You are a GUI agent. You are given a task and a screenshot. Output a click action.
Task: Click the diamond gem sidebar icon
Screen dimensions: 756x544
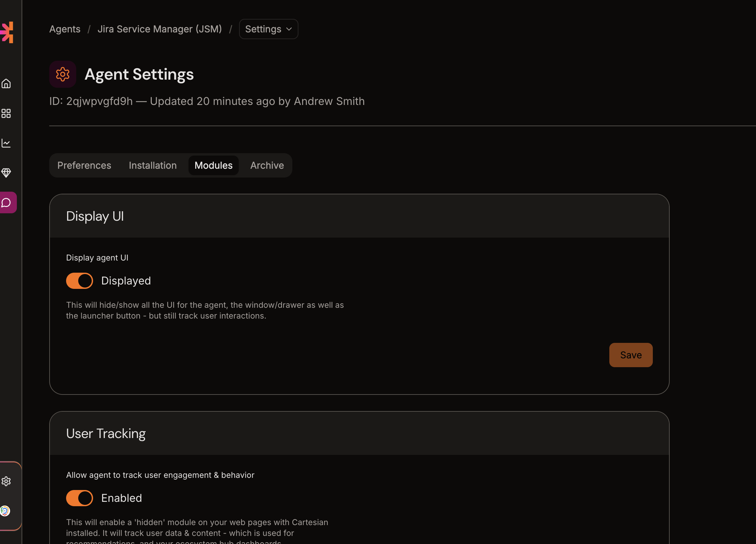[x=6, y=173]
